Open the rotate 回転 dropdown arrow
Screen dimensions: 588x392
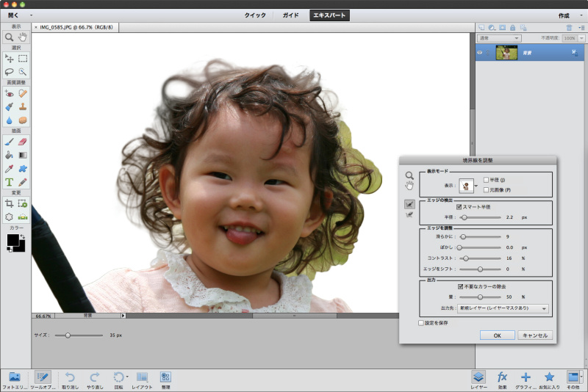point(127,377)
